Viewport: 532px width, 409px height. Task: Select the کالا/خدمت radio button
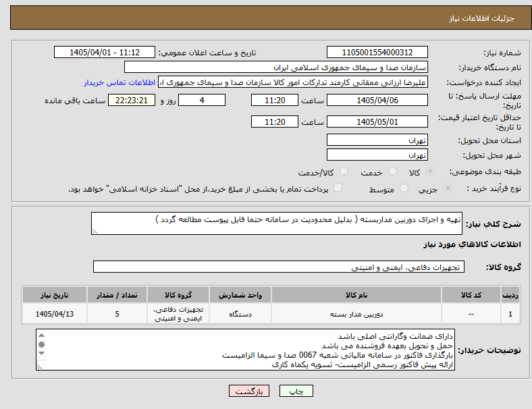pyautogui.click(x=344, y=171)
